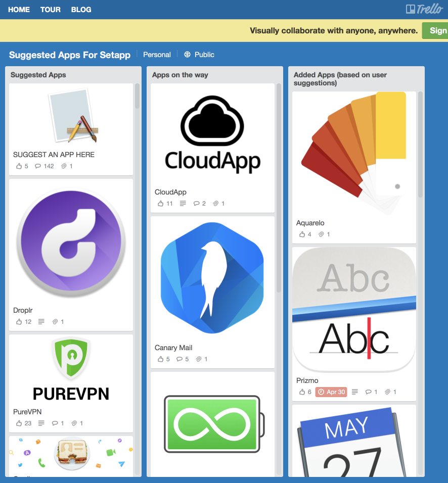Click the attachment paperclip on Aquarelo card
448x483 pixels.
tap(321, 234)
